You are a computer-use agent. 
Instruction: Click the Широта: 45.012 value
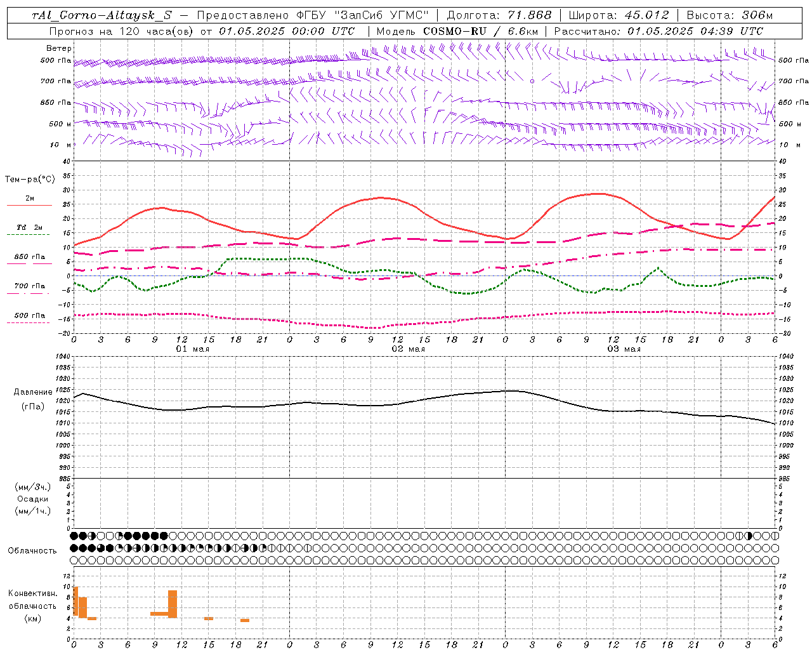619,15
